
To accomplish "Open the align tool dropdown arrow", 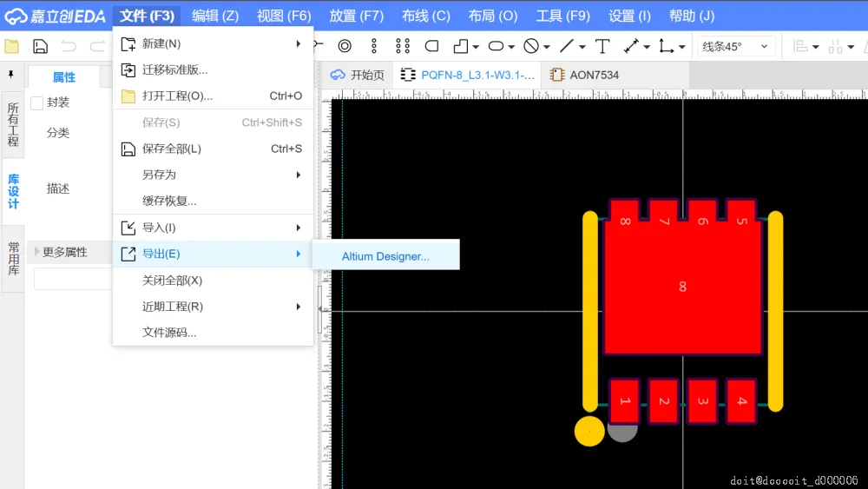I will coord(815,47).
